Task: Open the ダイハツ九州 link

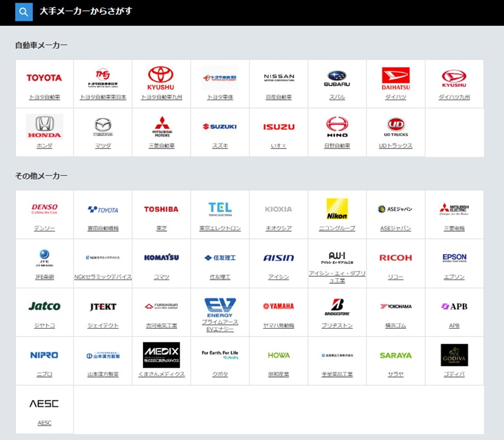Action: tap(454, 97)
